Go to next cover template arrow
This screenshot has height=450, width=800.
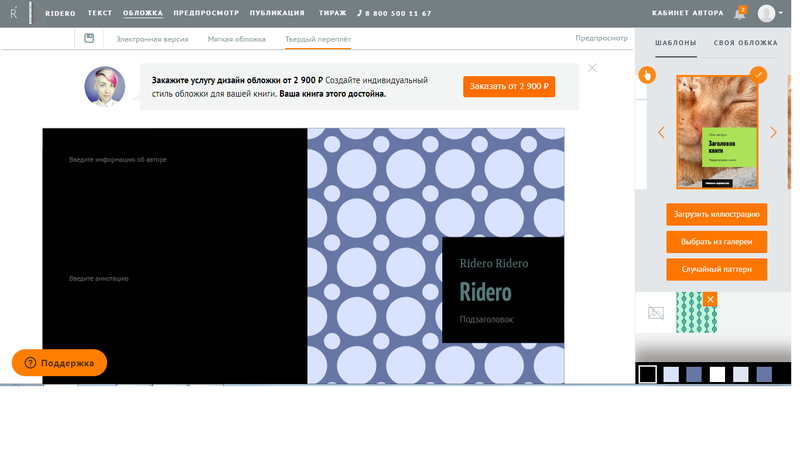(x=773, y=133)
